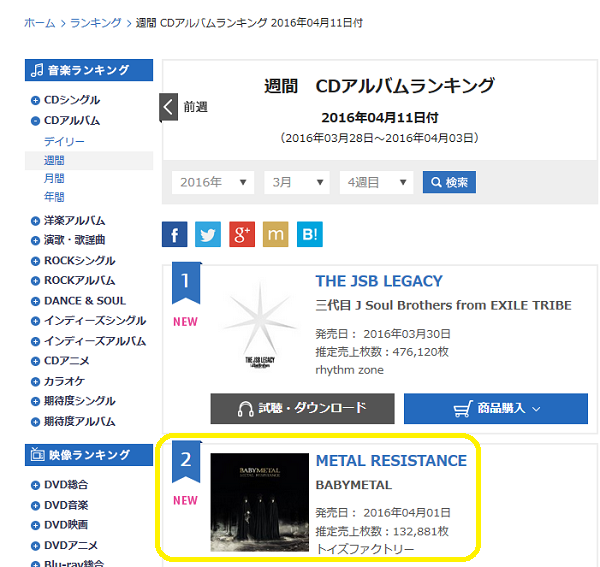Click THE JSB LEGACY album cover

(x=260, y=325)
